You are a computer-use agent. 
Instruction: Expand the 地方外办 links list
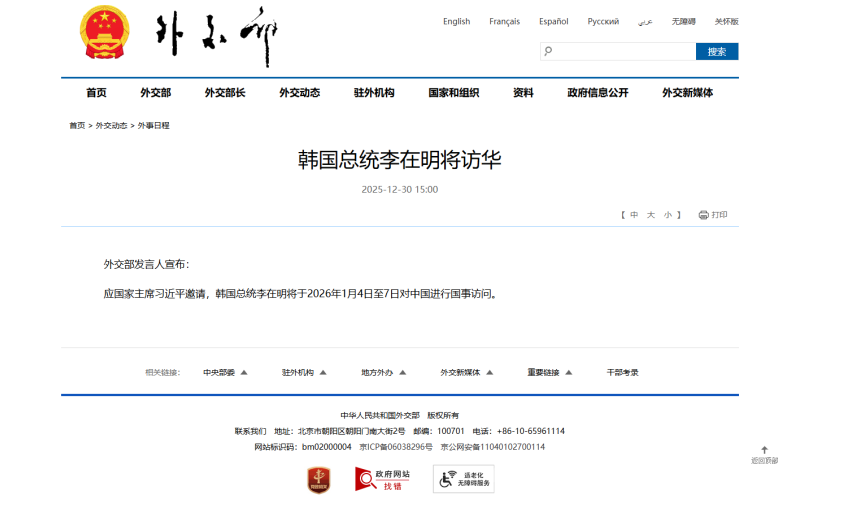point(383,373)
